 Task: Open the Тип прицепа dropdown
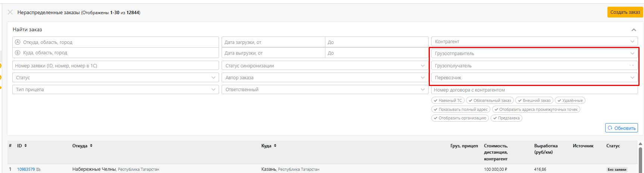point(115,90)
